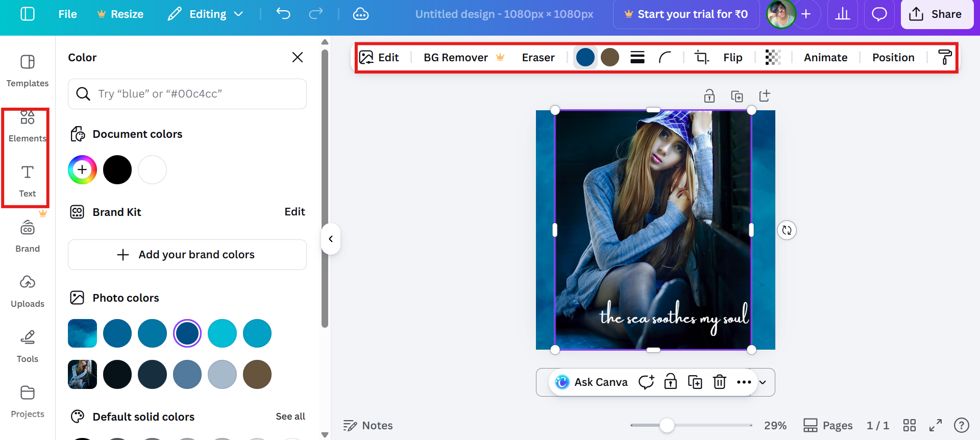Viewport: 980px width, 440px height.
Task: Open the Elements sidebar tab
Action: pos(28,127)
